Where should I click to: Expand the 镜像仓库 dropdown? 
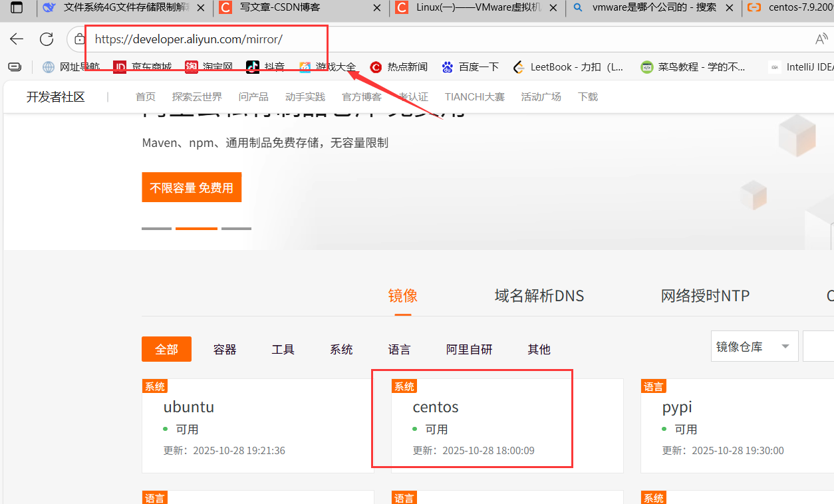(x=754, y=346)
